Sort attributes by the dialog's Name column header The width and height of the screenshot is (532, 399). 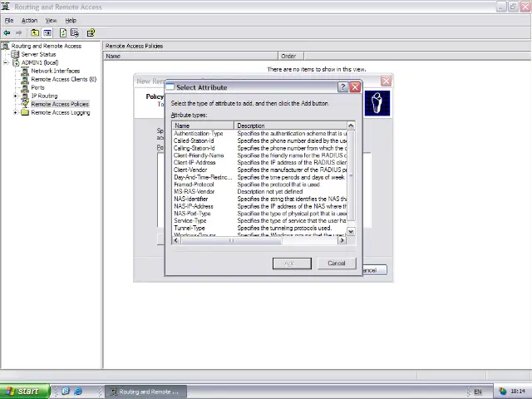pos(203,126)
